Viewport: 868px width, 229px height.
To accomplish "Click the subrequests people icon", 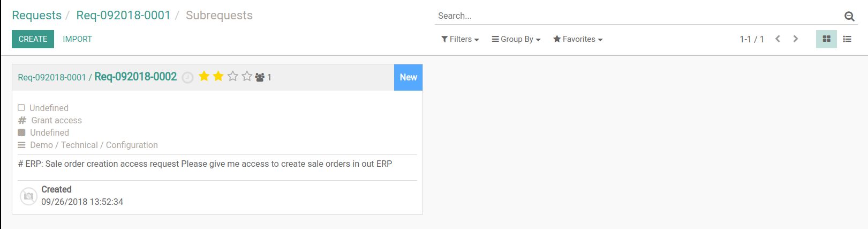I will (x=260, y=77).
